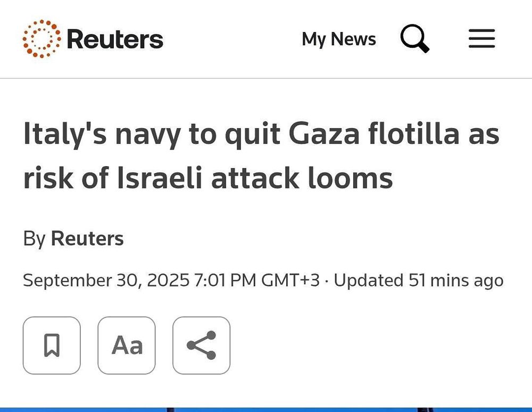Open the search magnifier icon

pyautogui.click(x=414, y=39)
